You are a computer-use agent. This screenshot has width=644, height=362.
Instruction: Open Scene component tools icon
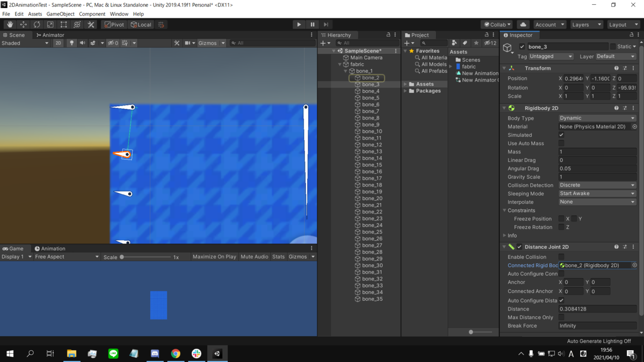pos(177,43)
